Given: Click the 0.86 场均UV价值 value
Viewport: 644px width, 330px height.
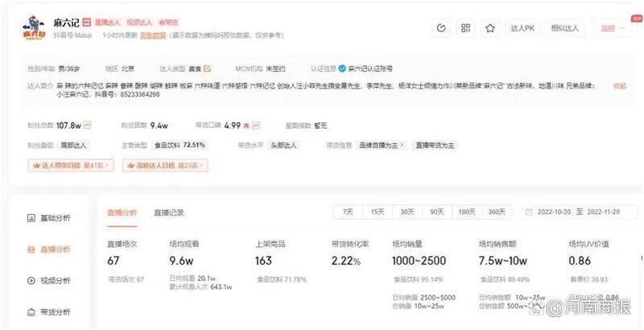Looking at the screenshot, I should [x=580, y=261].
